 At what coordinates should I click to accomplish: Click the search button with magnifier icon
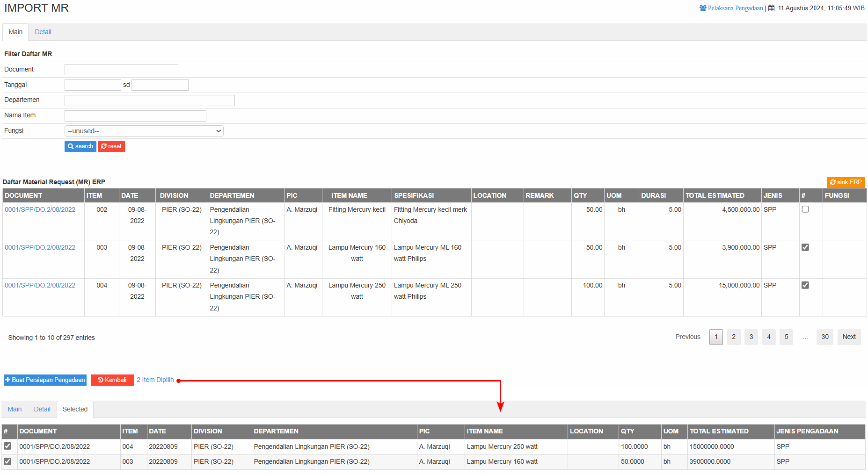[x=80, y=146]
